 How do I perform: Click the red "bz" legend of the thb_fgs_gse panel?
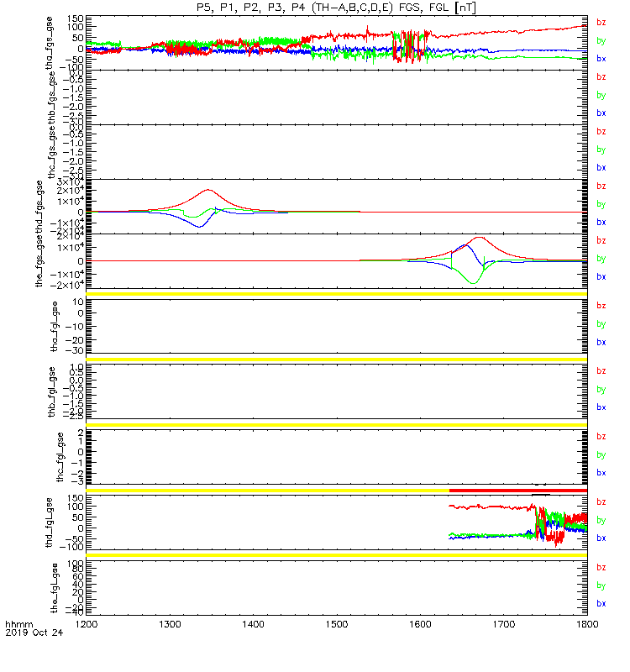point(601,77)
